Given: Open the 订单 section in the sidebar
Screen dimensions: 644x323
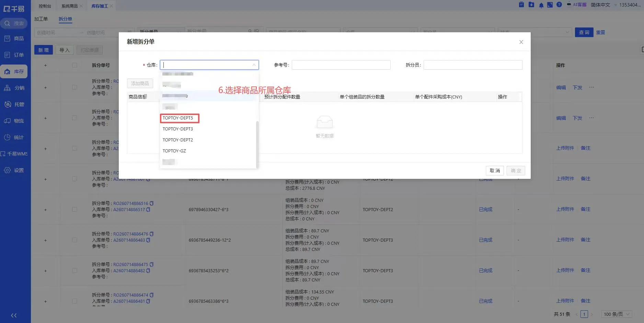Looking at the screenshot, I should (x=14, y=55).
